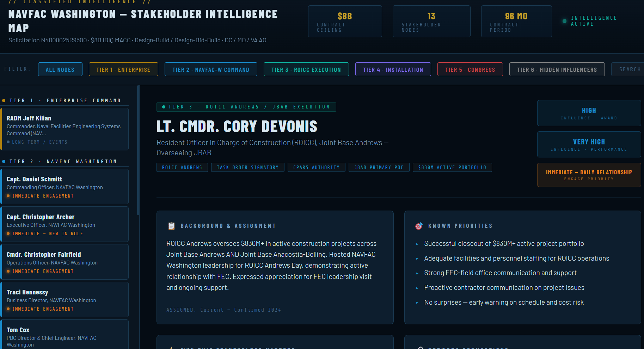The height and width of the screenshot is (349, 644).
Task: Filter by Tier 6 · Hidden Influencers
Action: [557, 69]
